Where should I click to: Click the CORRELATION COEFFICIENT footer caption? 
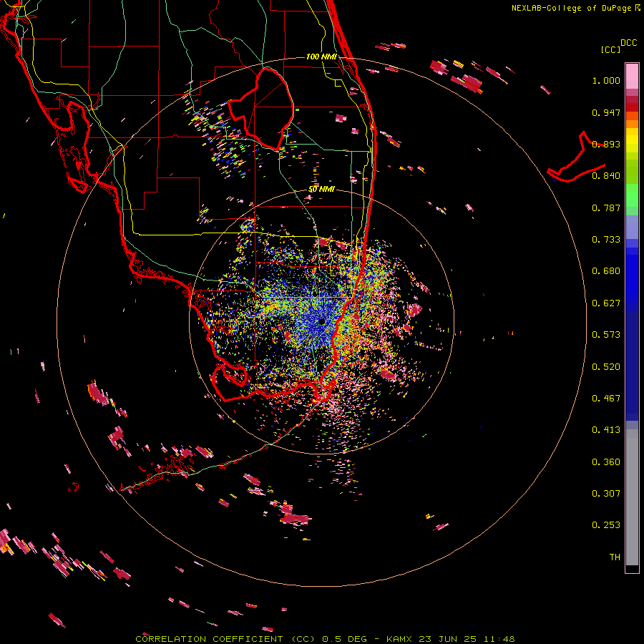point(325,639)
